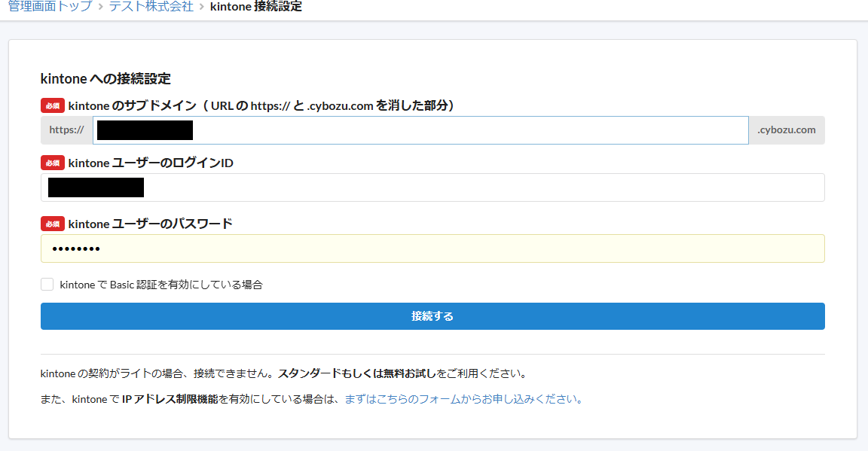This screenshot has height=451, width=868.
Task: Click the https:// prefix label
Action: tap(66, 130)
